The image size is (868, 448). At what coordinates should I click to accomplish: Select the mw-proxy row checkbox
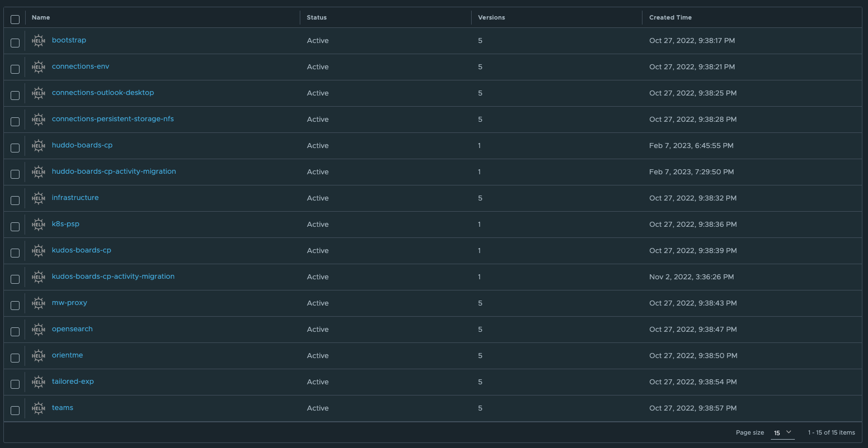[x=15, y=306]
